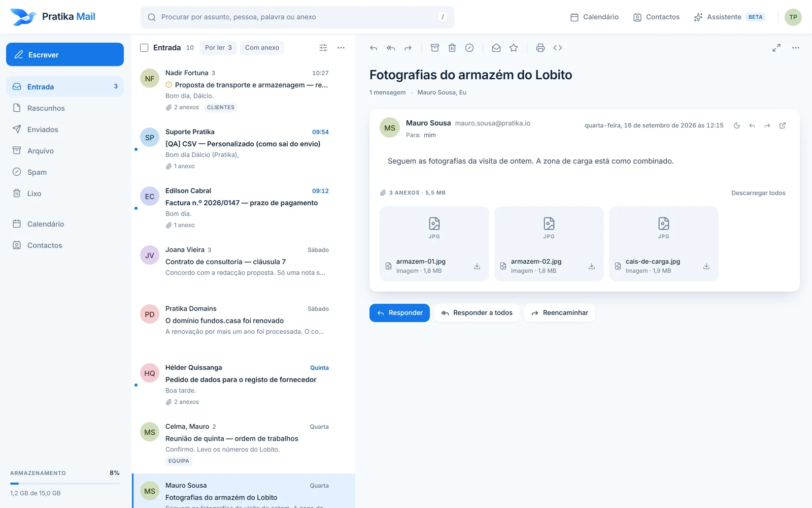Toggle the Por ler filter
The image size is (812, 508).
[218, 48]
